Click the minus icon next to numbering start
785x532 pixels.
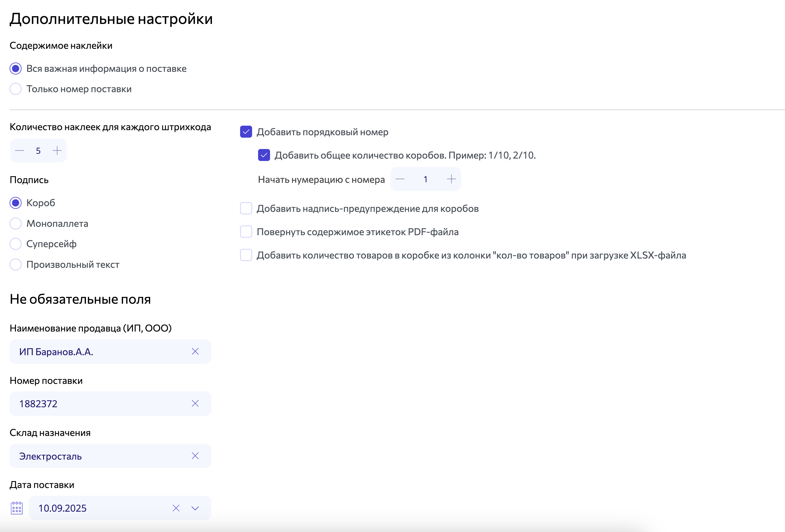400,179
